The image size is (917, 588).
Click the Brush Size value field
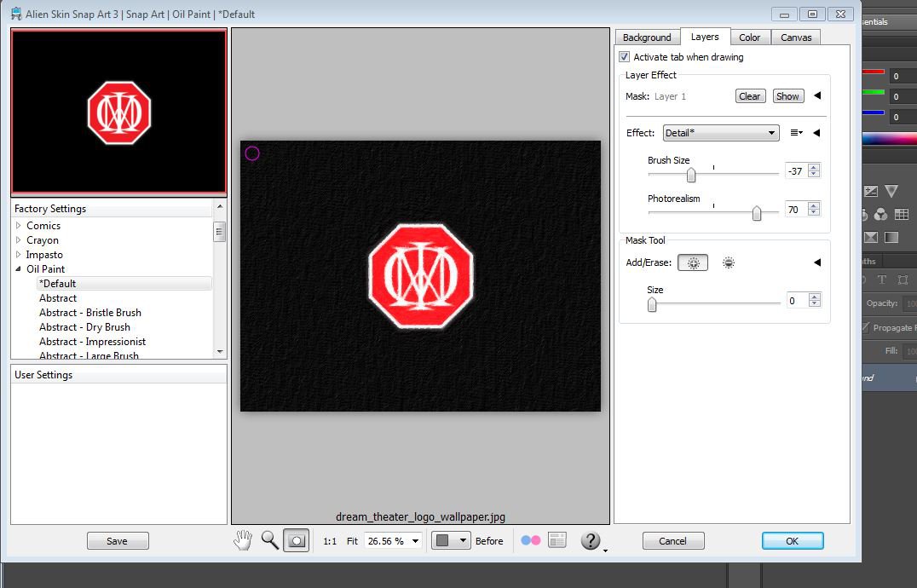click(x=795, y=171)
